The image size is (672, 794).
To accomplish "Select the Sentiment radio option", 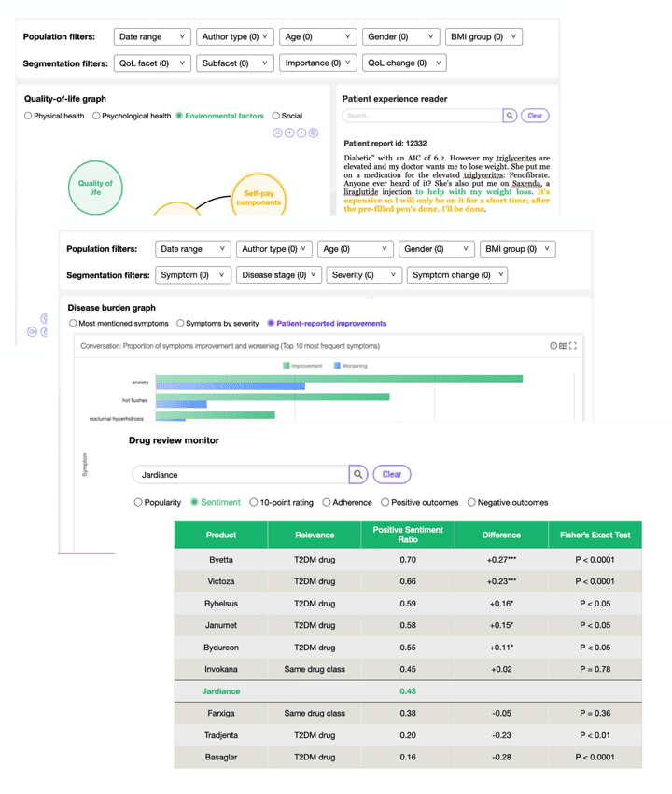I will (195, 502).
